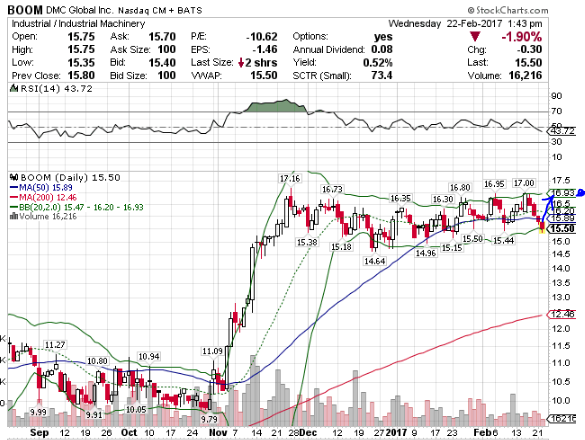Click the Last Size 2 shrs value

[x=261, y=62]
